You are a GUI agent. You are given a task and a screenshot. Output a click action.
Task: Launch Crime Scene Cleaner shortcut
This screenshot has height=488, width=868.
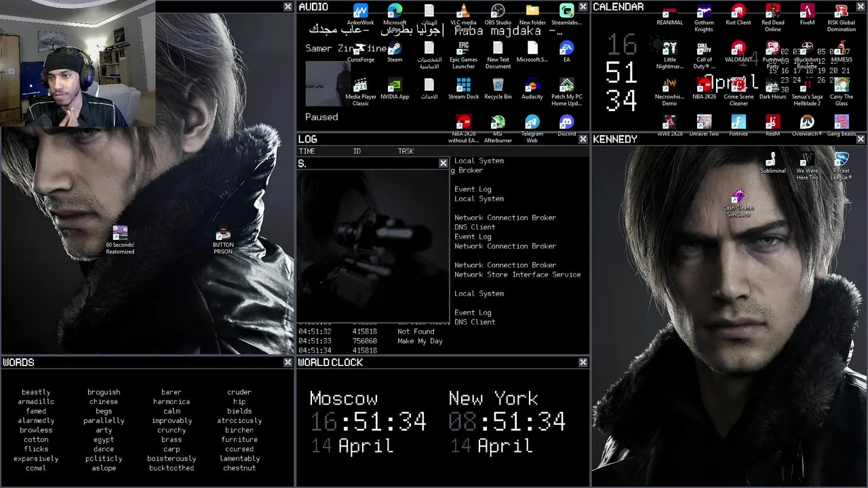tap(738, 92)
